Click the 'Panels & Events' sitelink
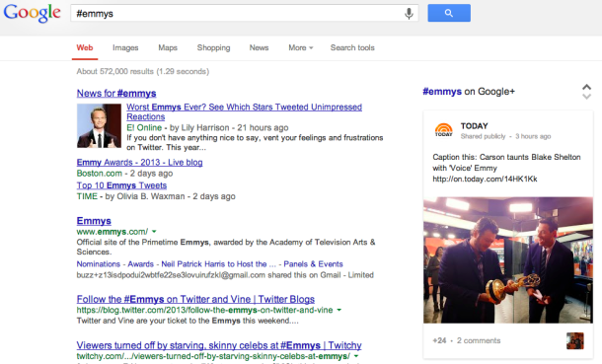The image size is (602, 364). [313, 264]
